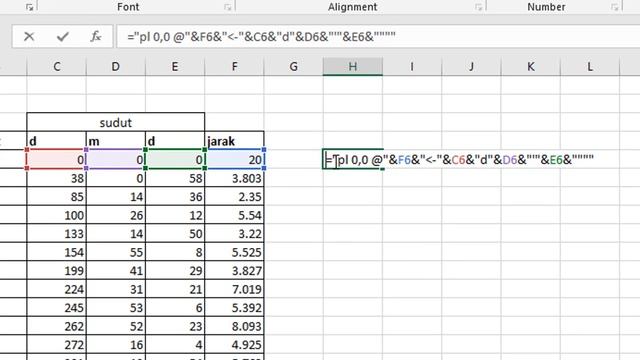Image resolution: width=640 pixels, height=360 pixels.
Task: Open the Clipboard dialog launcher at far left
Action: coord(29,7)
